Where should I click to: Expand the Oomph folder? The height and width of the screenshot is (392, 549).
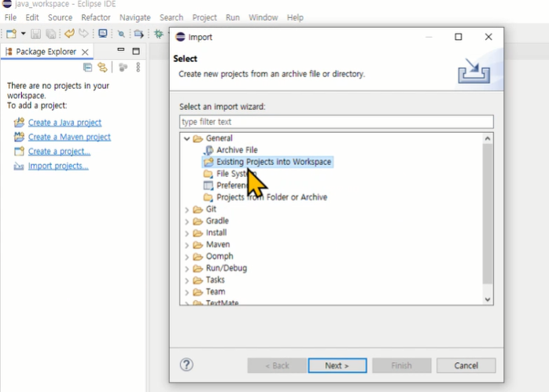tap(186, 257)
